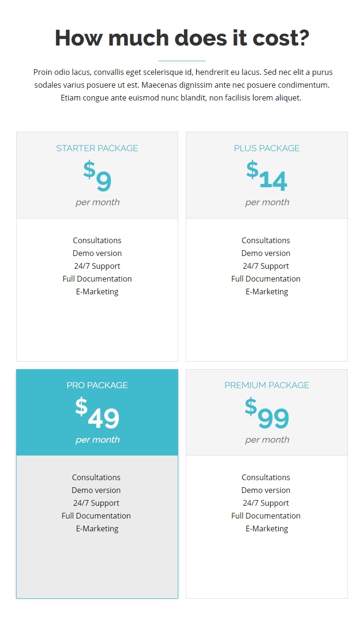Select Consultations in the Premium card

coord(266,477)
